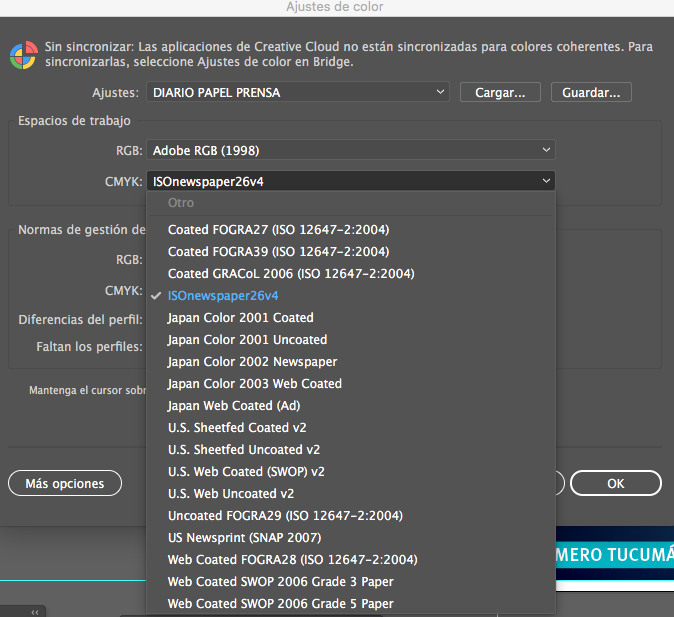Select U.S. Sheetfed Coated v2
The width and height of the screenshot is (674, 617).
[351, 427]
